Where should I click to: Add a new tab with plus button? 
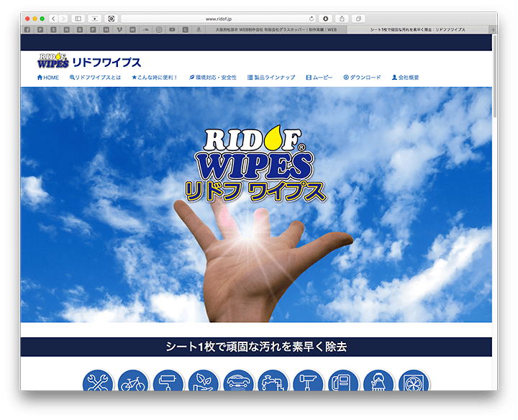(494, 29)
